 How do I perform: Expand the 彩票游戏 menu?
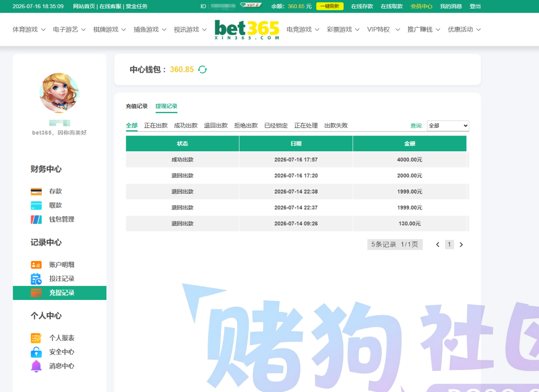[344, 30]
